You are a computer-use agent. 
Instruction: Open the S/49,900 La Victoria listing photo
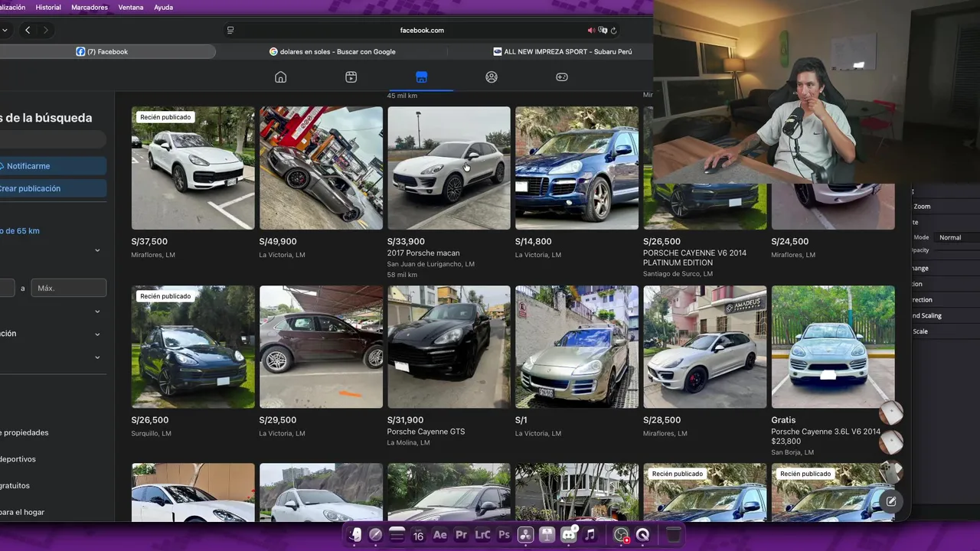[x=321, y=168]
